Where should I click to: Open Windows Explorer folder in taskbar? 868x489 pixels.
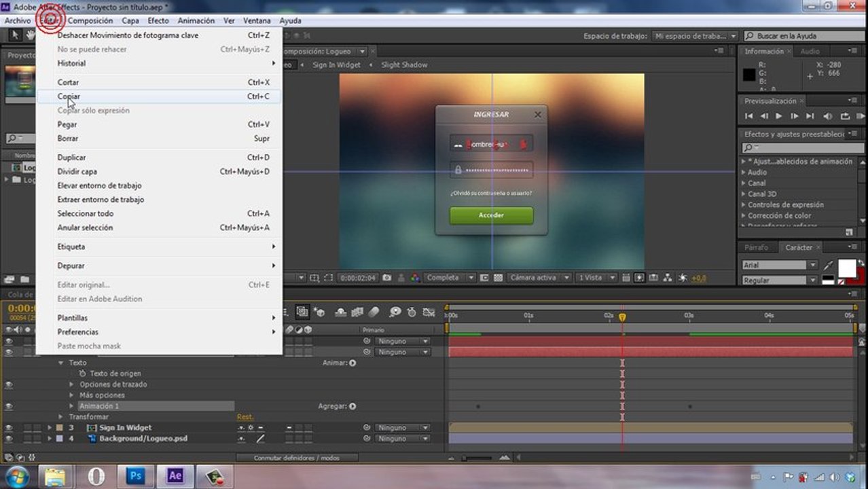[56, 477]
